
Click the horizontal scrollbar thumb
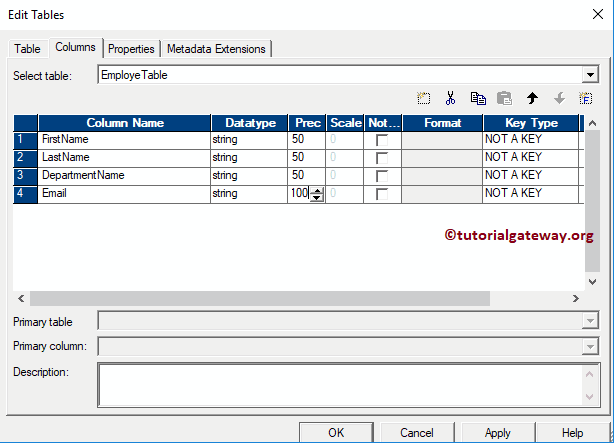[260, 298]
